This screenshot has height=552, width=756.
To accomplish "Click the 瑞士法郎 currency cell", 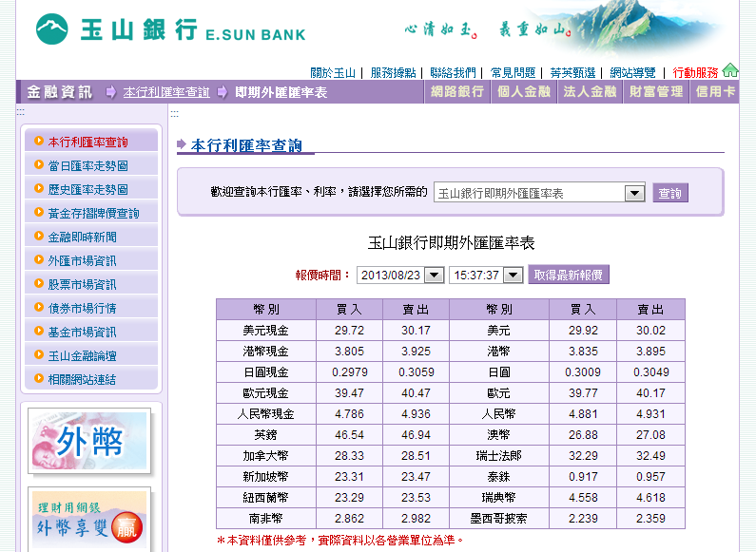I will coord(499,456).
